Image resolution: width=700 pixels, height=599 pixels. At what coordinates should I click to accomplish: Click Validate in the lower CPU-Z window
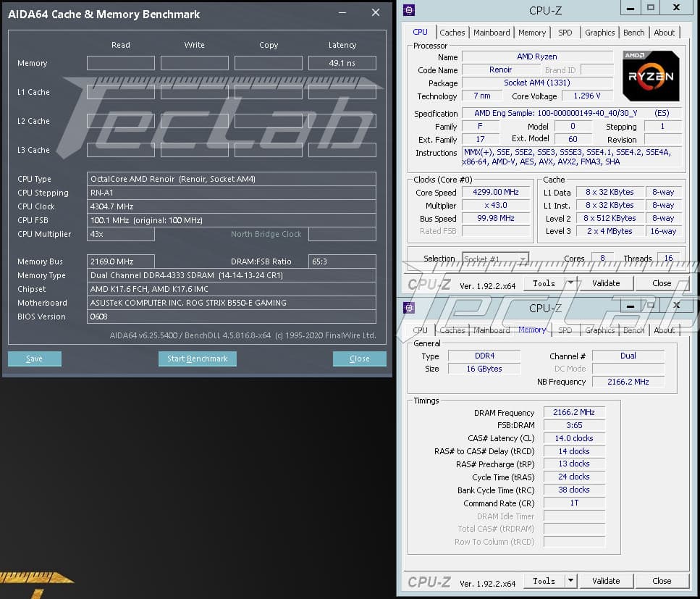coord(606,581)
